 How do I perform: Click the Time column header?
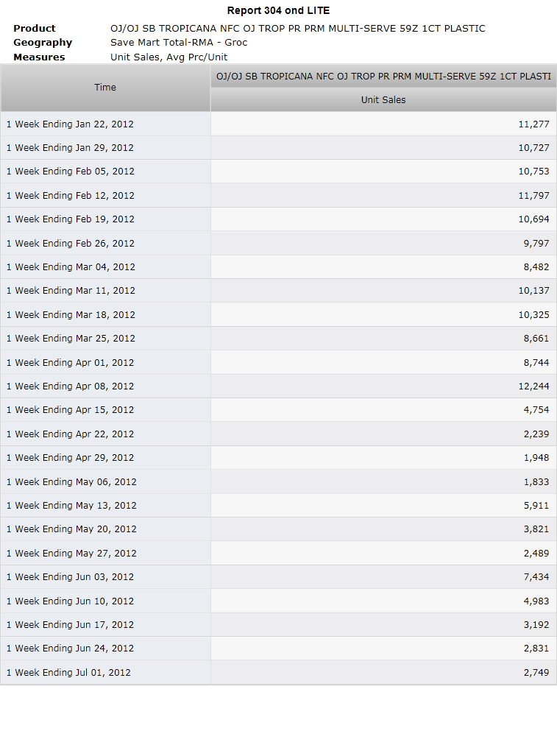(105, 88)
